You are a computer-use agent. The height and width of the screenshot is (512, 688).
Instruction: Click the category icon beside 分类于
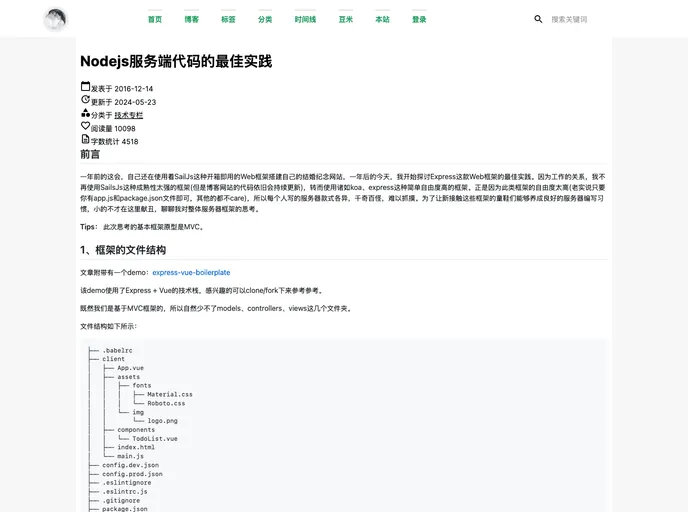85,113
